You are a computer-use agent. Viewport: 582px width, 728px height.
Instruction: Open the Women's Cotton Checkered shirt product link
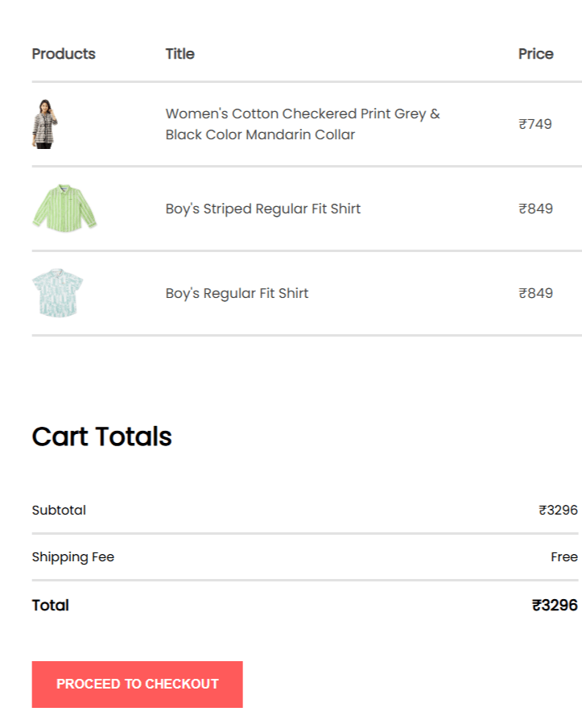click(302, 124)
